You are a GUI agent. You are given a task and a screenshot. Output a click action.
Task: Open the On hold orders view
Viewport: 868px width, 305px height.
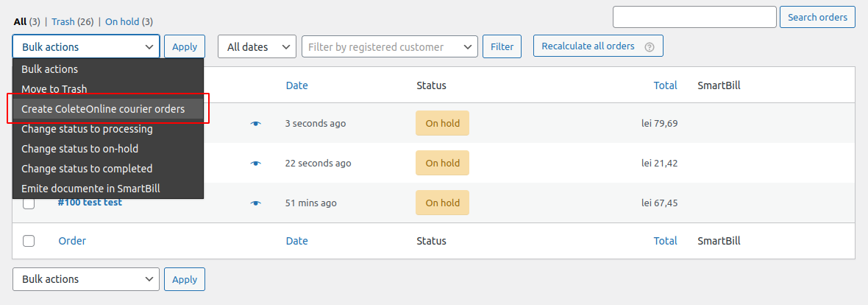121,21
